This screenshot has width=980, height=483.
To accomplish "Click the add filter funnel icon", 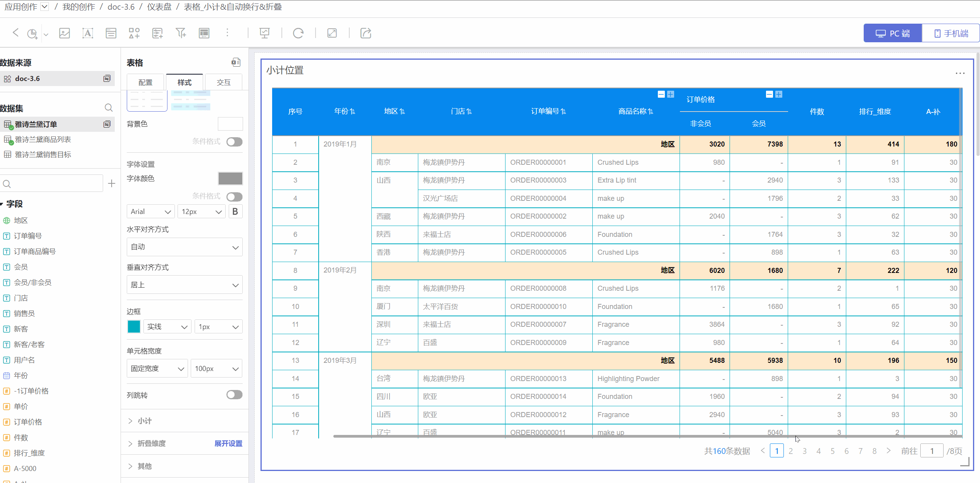I will tap(181, 33).
